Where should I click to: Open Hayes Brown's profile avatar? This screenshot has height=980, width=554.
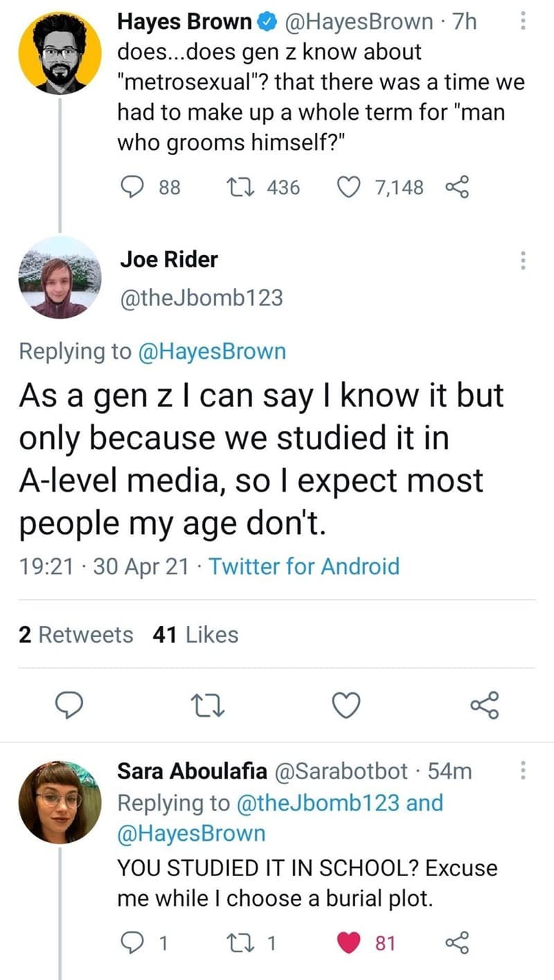coord(60,53)
